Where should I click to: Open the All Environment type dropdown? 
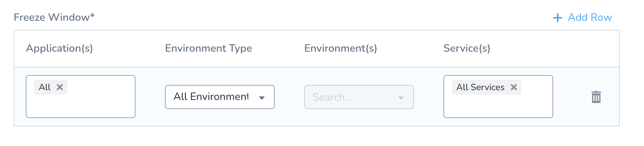220,97
